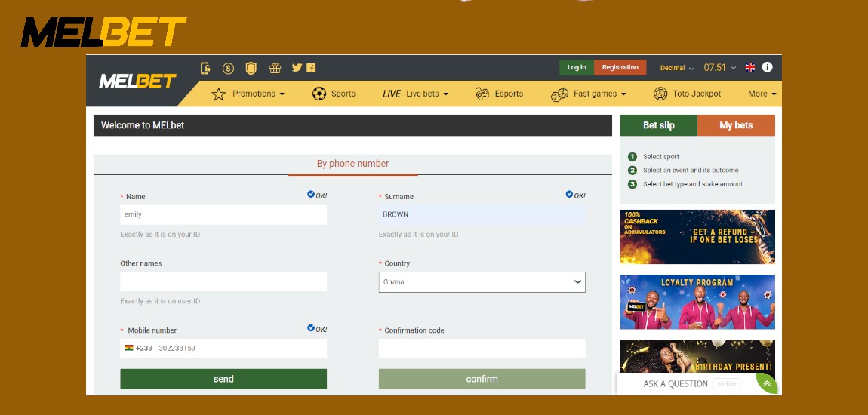The height and width of the screenshot is (415, 868).
Task: Open the shield security icon
Action: coord(251,68)
